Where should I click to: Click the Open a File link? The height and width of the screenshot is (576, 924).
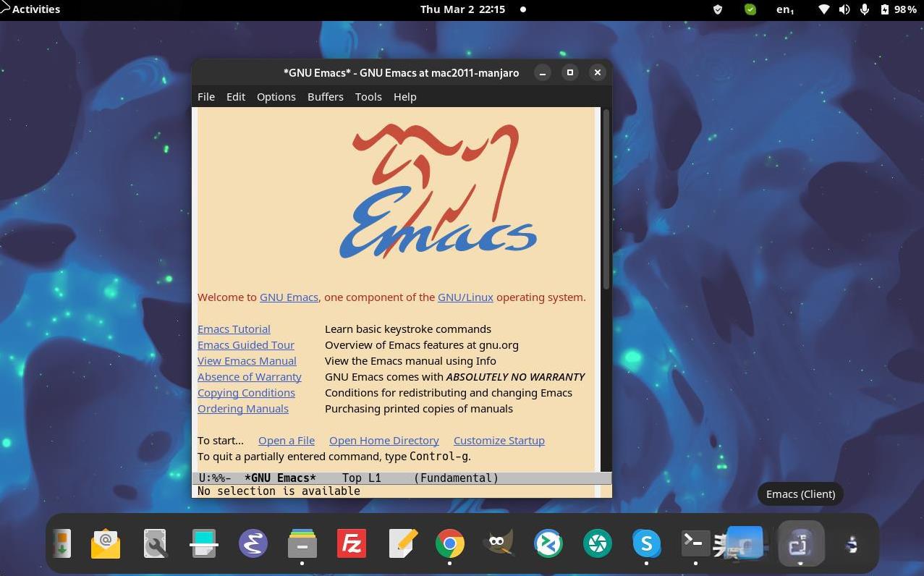click(x=287, y=441)
